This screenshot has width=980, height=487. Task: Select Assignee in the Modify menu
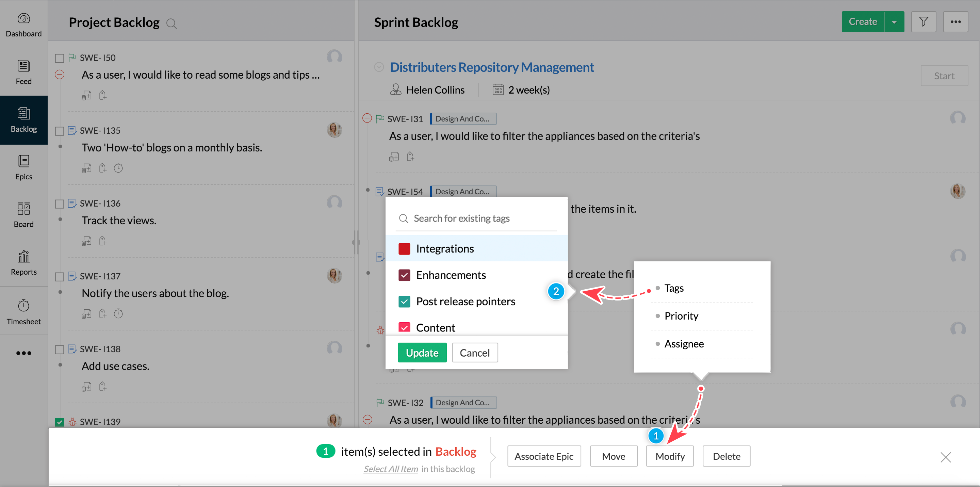(x=684, y=344)
